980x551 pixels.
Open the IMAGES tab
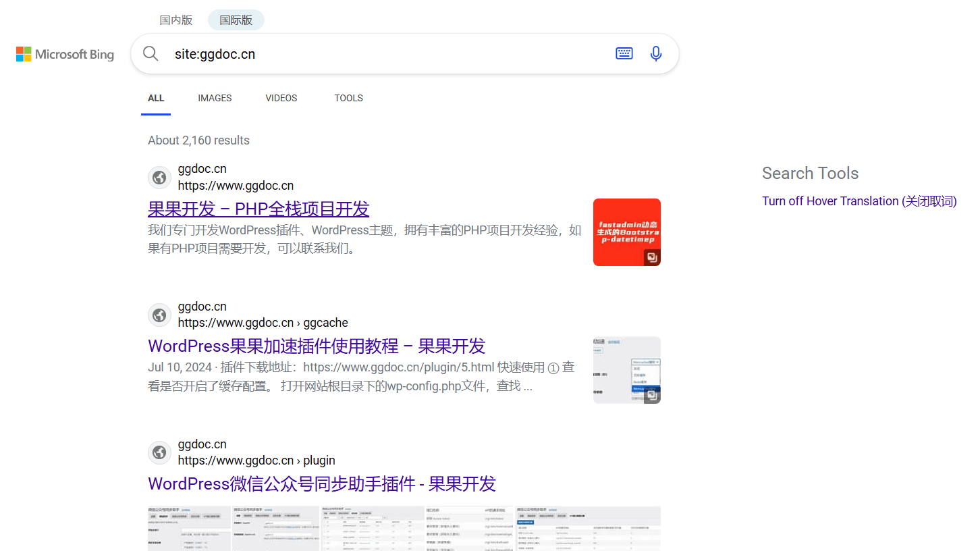[x=215, y=99]
